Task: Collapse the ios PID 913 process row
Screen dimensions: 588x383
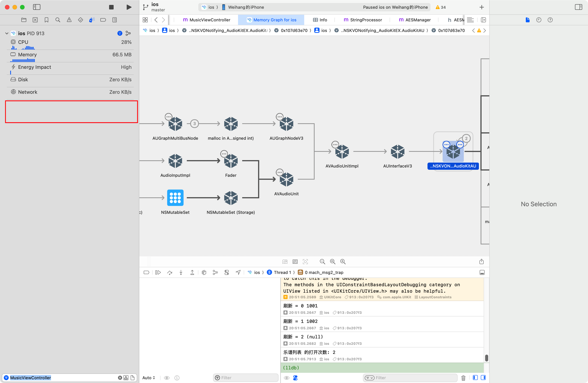Action: (x=7, y=33)
